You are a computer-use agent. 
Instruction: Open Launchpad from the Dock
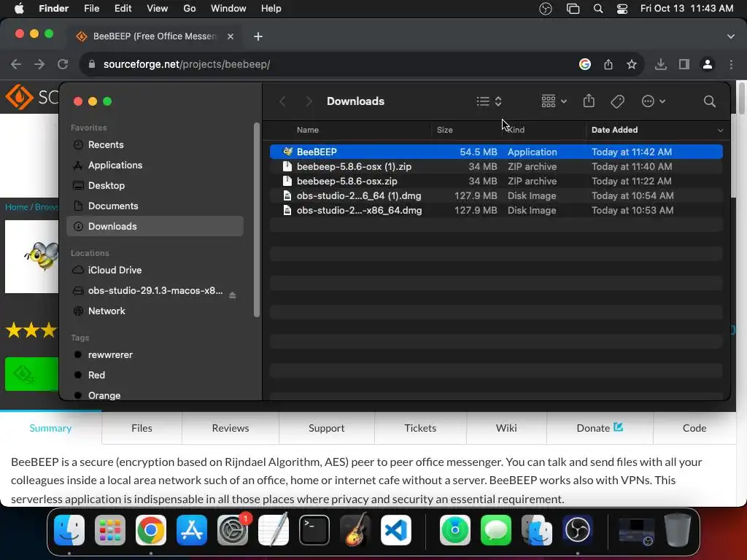pyautogui.click(x=110, y=530)
